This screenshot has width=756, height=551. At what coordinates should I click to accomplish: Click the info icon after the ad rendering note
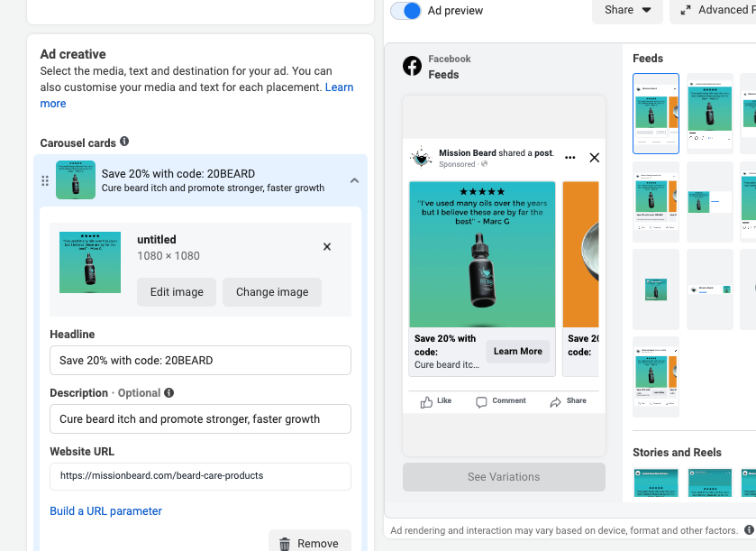click(x=749, y=529)
